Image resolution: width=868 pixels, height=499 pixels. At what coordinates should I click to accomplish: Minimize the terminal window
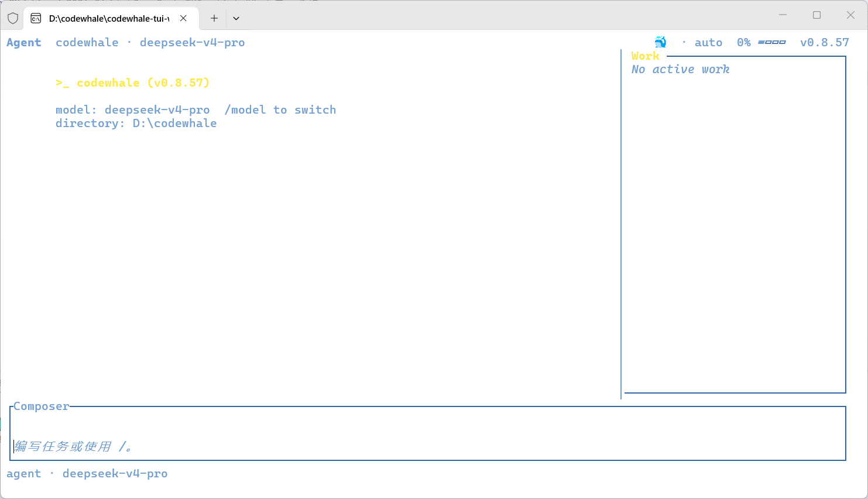783,15
